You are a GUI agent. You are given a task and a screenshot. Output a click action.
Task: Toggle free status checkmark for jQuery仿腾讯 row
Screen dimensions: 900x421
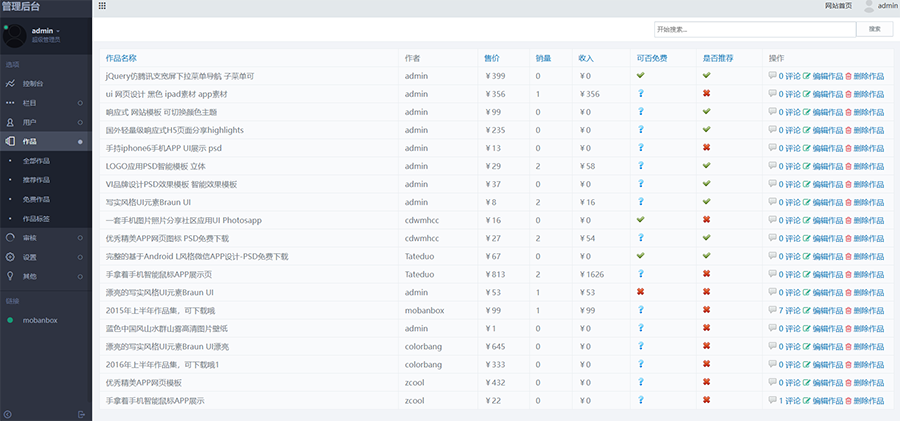(640, 76)
